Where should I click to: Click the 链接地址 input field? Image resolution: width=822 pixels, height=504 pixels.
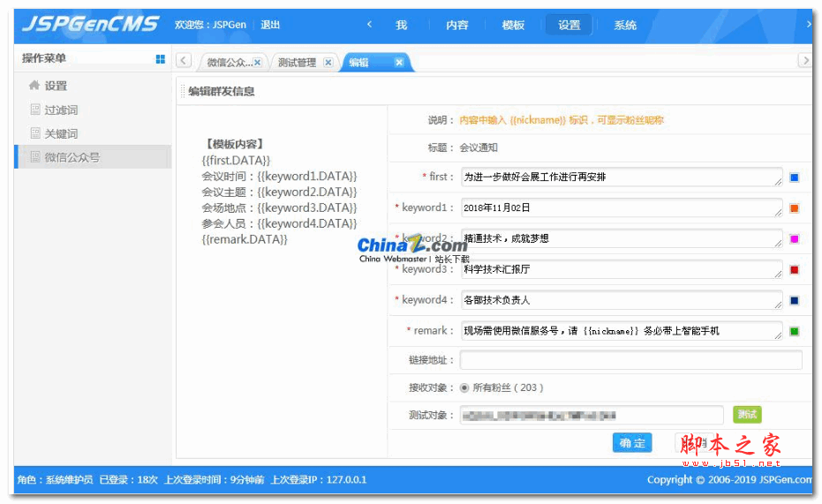pos(631,360)
